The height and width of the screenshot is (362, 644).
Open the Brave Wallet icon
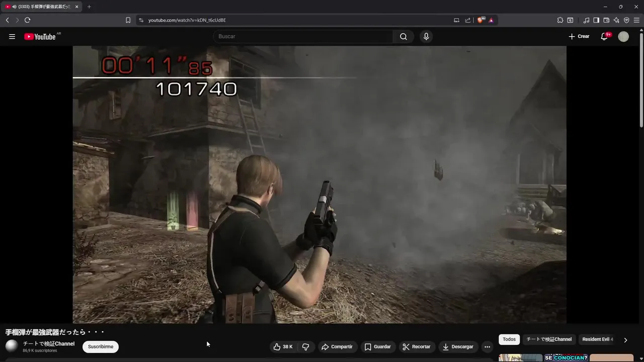tap(606, 20)
